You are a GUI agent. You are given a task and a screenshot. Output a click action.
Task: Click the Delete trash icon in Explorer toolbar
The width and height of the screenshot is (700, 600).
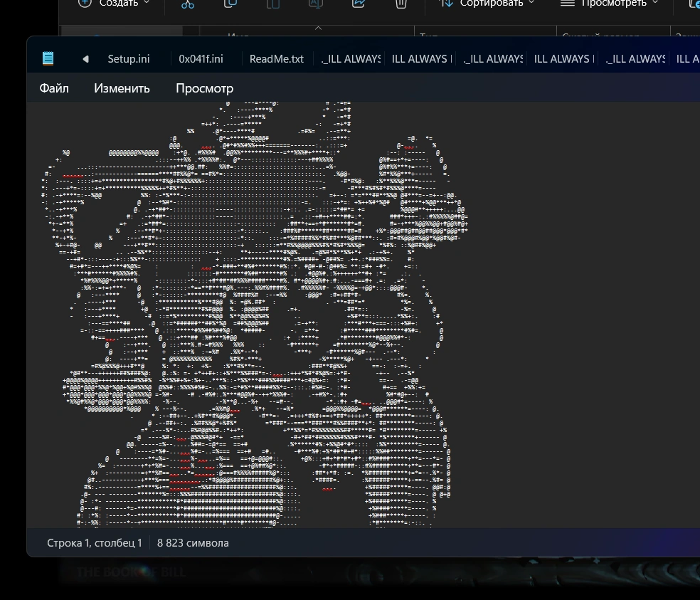401,4
